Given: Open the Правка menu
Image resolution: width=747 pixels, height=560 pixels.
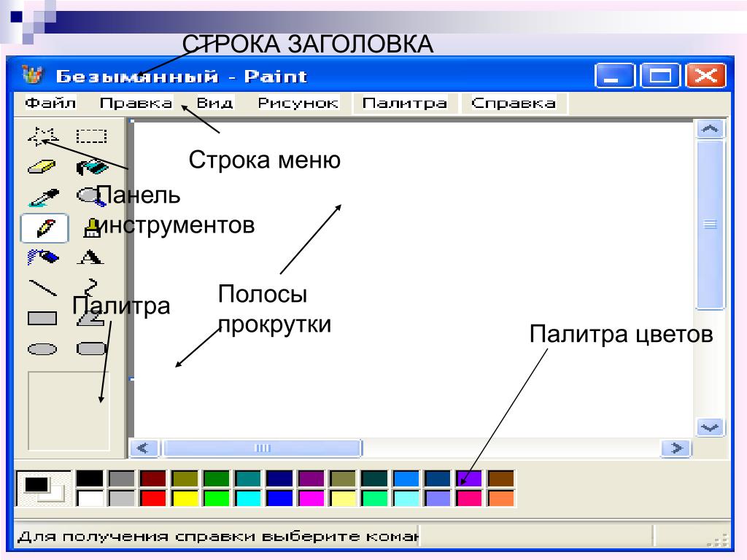Looking at the screenshot, I should click(136, 103).
